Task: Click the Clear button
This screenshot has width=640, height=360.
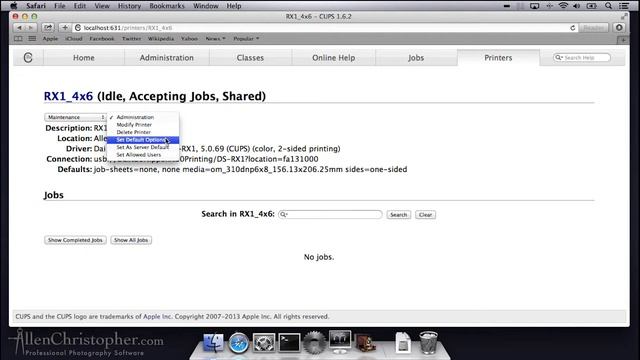Action: pos(425,215)
